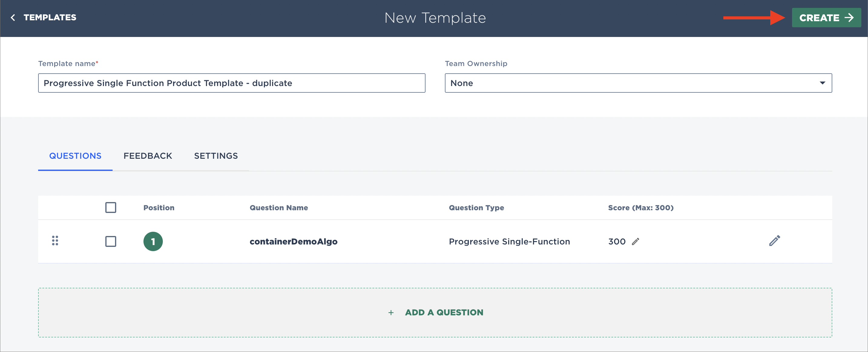Click the back chevron beside TEMPLATES
This screenshot has height=352, width=868.
click(x=13, y=18)
